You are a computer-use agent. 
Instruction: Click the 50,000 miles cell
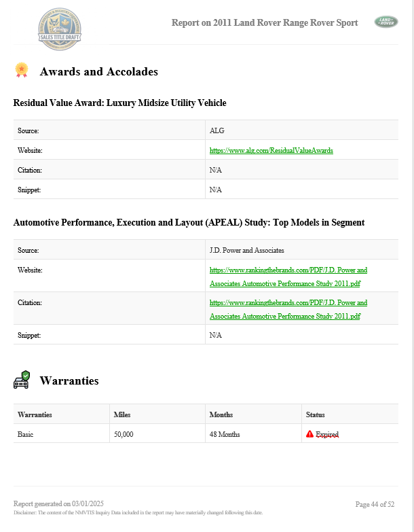124,434
